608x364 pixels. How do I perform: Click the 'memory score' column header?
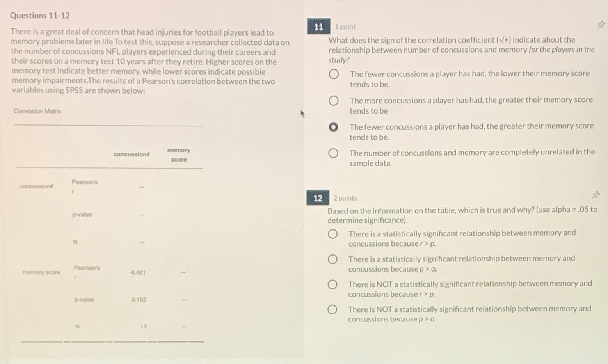coord(178,154)
